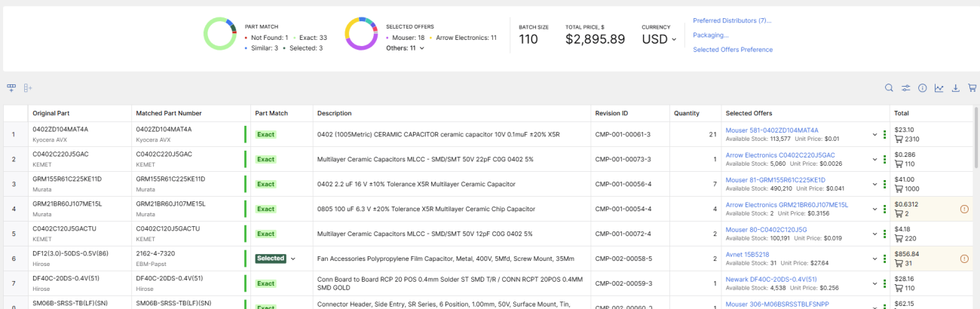Open Preferred Distributors (7) link
Screen dimensions: 980x309
point(732,20)
